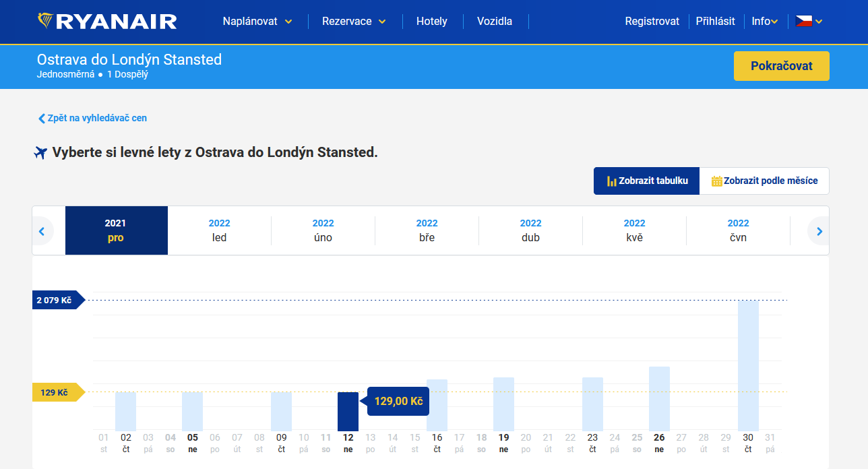Screen dimensions: 868x469
Task: Click the 01 st date label
Action: click(103, 443)
